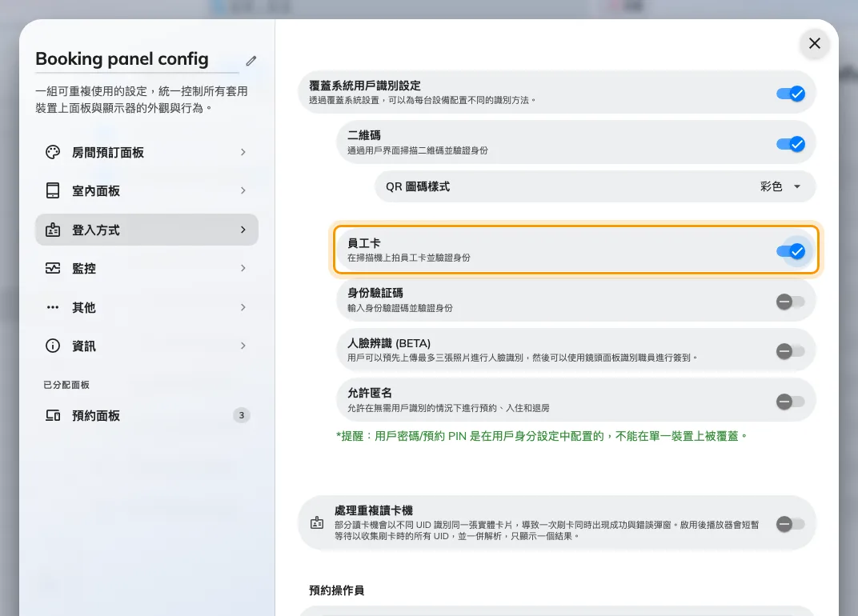Open the 其他 menu item
This screenshot has height=616, width=858.
(146, 307)
